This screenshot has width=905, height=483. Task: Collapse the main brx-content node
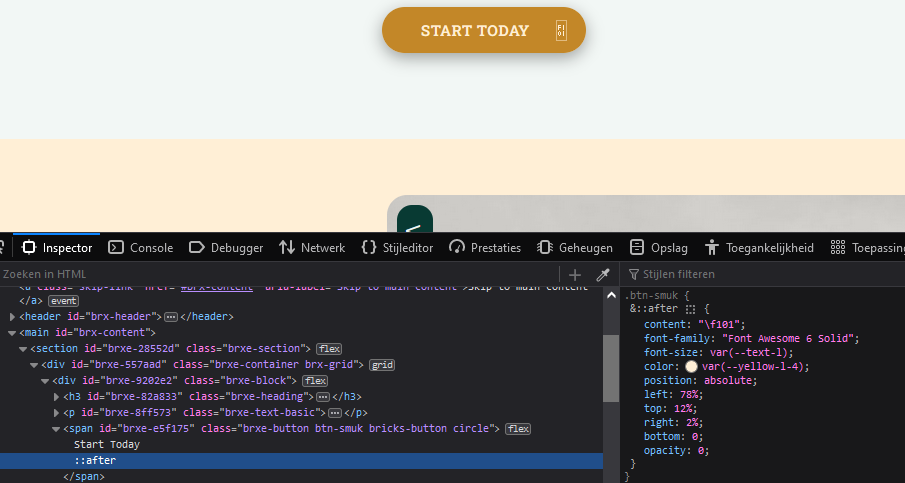[13, 333]
